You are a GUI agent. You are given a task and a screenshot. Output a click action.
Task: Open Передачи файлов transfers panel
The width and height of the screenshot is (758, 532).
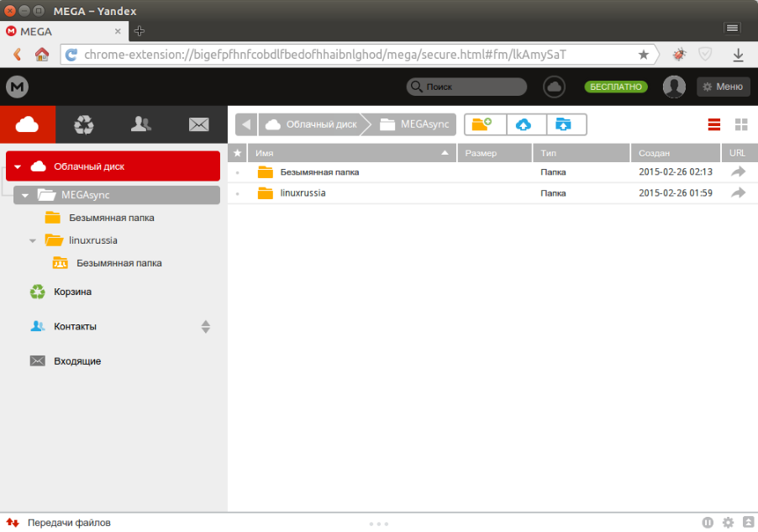69,523
